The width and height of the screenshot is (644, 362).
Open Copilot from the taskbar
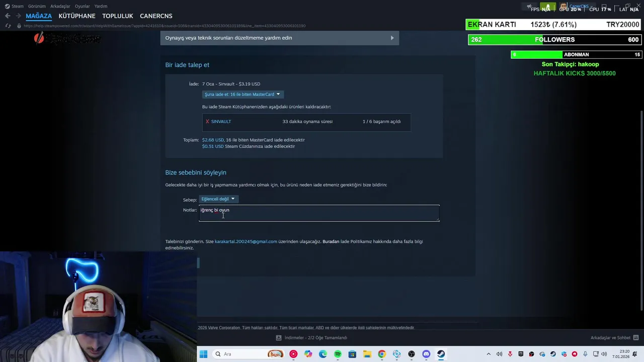[308, 354]
